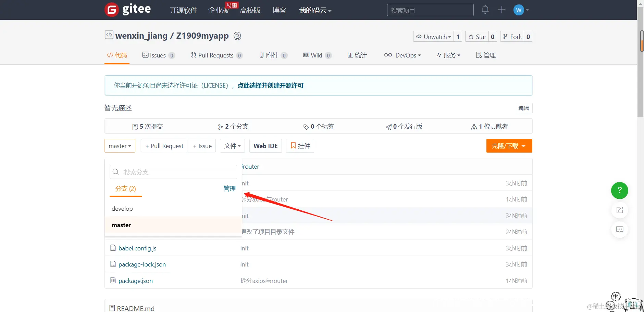The width and height of the screenshot is (644, 312).
Task: Open the 高校版 nav item
Action: pos(250,10)
